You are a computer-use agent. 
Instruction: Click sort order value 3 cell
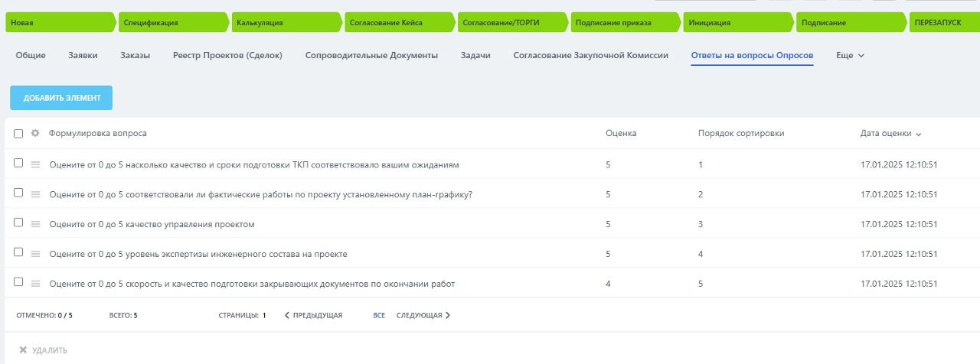pyautogui.click(x=701, y=224)
